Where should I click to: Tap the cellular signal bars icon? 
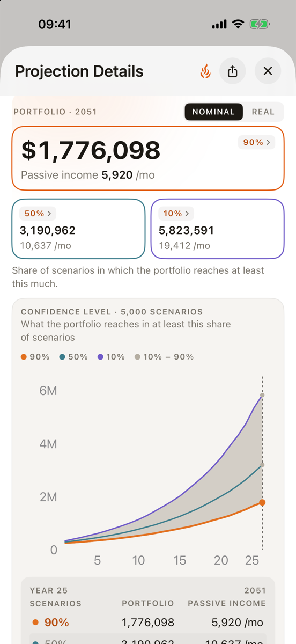tap(219, 25)
